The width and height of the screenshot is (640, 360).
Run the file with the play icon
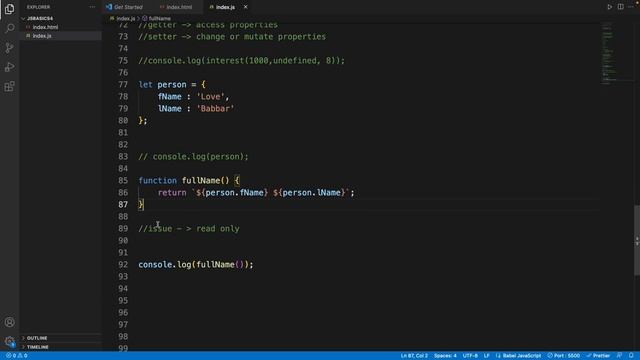(609, 7)
